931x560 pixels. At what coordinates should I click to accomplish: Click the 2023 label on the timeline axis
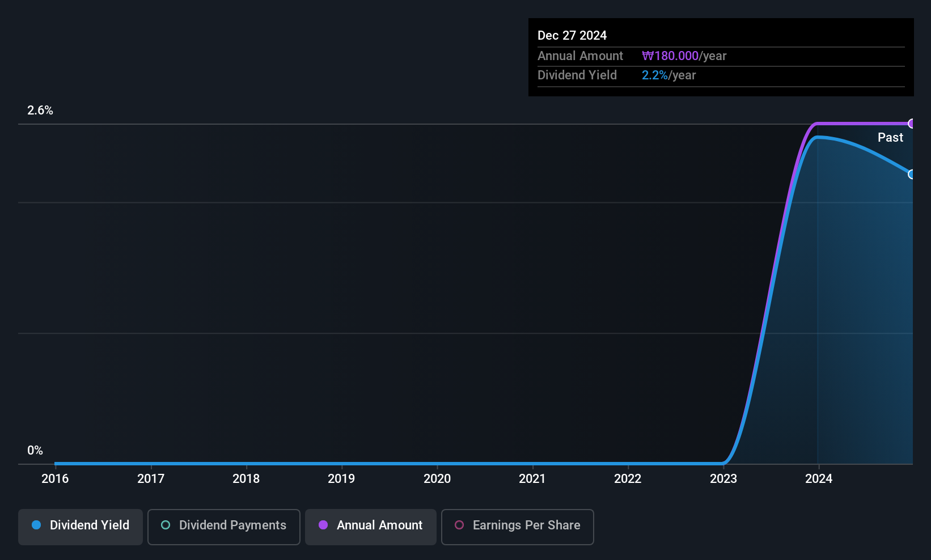723,478
